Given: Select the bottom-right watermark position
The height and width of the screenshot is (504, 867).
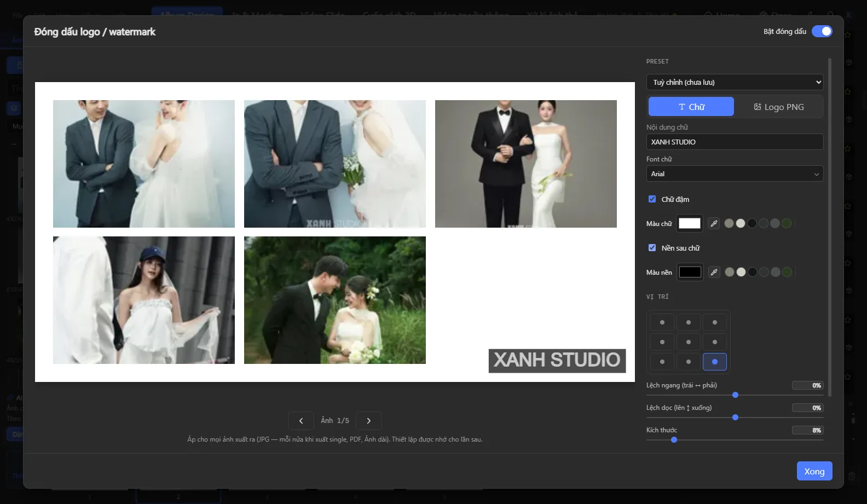Looking at the screenshot, I should click(715, 362).
